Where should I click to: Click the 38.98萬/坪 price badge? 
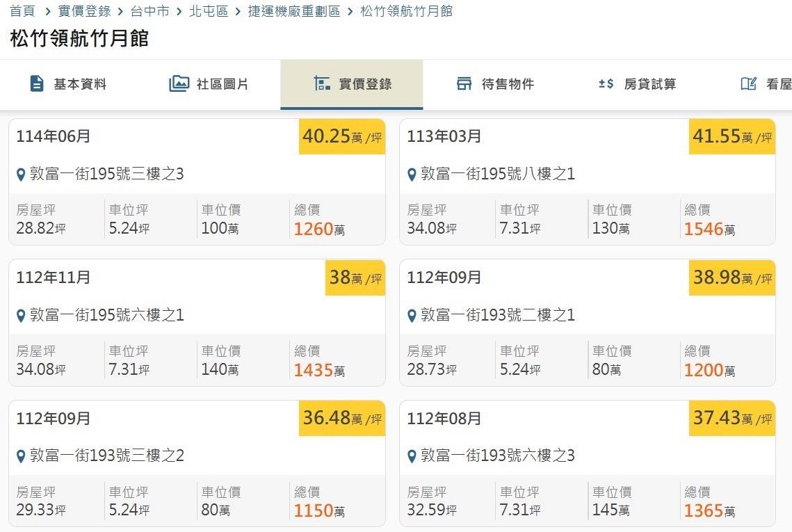pyautogui.click(x=732, y=278)
